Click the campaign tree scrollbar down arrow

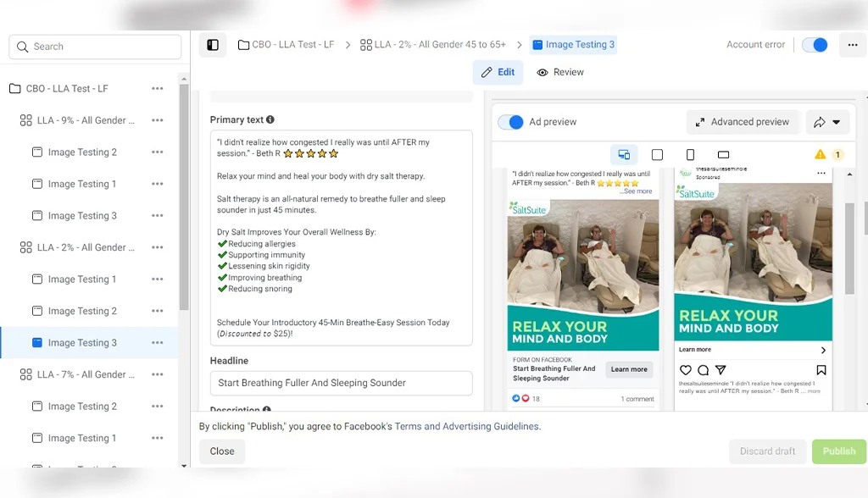184,466
